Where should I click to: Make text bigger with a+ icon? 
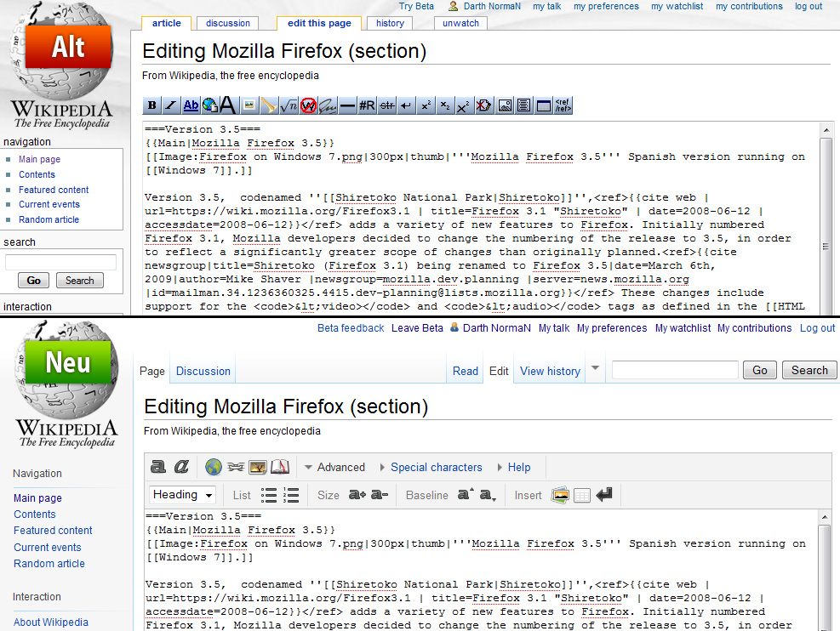click(357, 495)
